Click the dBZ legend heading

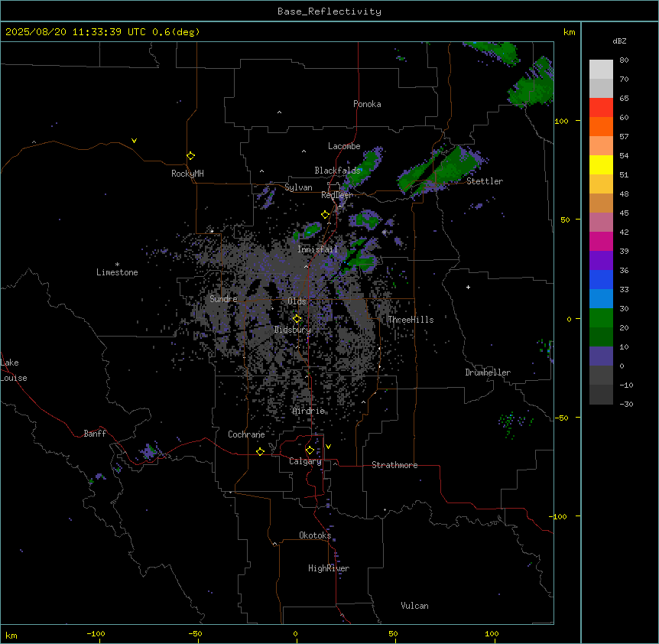pyautogui.click(x=619, y=41)
